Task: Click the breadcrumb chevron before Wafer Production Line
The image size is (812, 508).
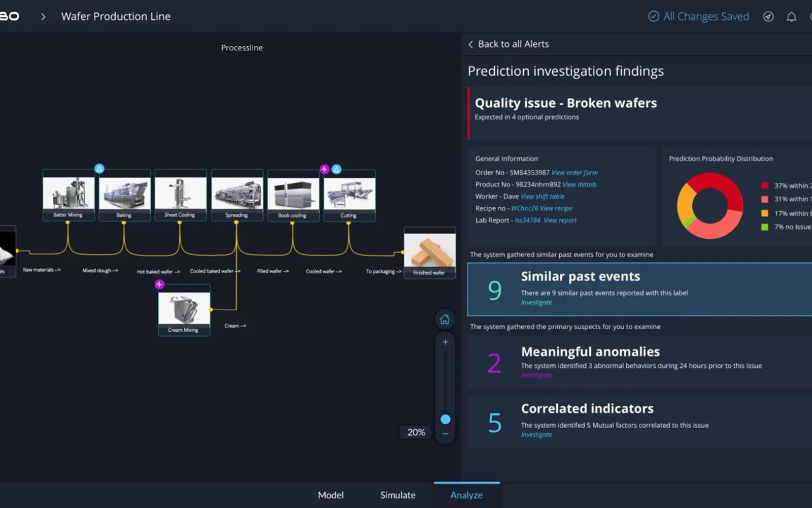Action: click(43, 17)
